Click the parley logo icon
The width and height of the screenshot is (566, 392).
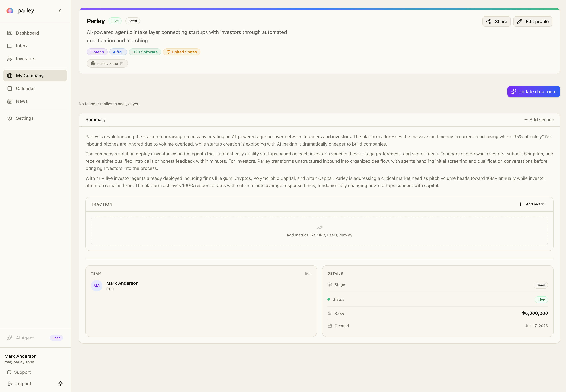tap(10, 11)
